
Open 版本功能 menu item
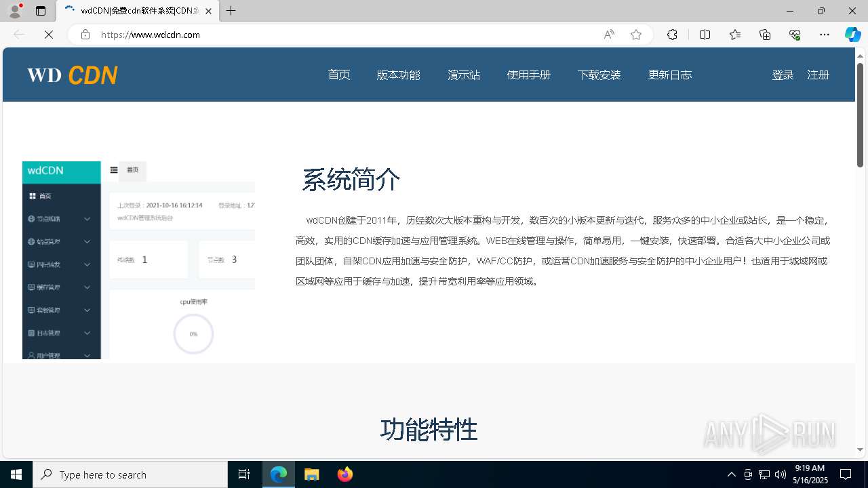[399, 75]
